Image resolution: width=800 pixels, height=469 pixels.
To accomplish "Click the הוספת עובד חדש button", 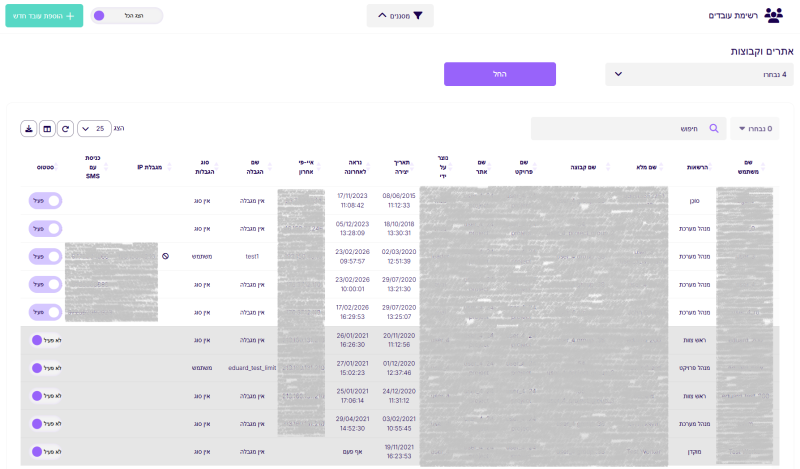I will point(44,16).
